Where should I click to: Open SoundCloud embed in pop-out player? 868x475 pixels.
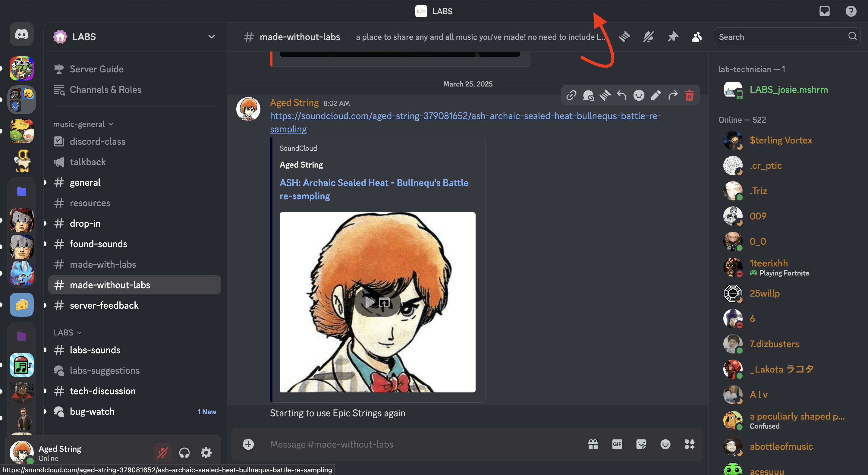[x=384, y=303]
